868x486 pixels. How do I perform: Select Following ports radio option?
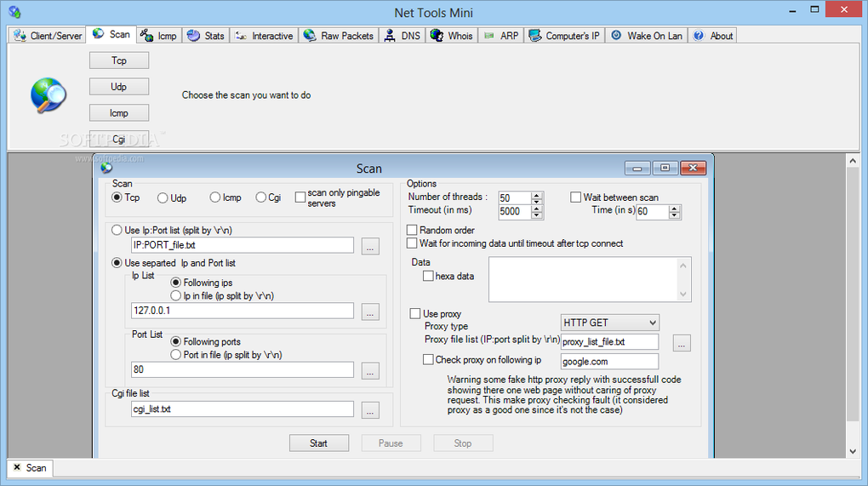[175, 341]
